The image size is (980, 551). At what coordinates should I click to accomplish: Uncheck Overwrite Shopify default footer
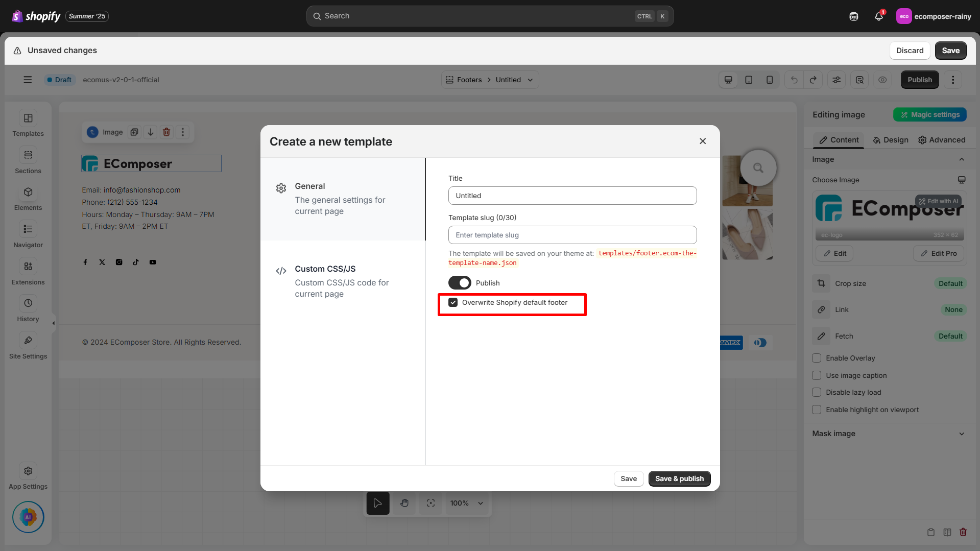(x=453, y=302)
